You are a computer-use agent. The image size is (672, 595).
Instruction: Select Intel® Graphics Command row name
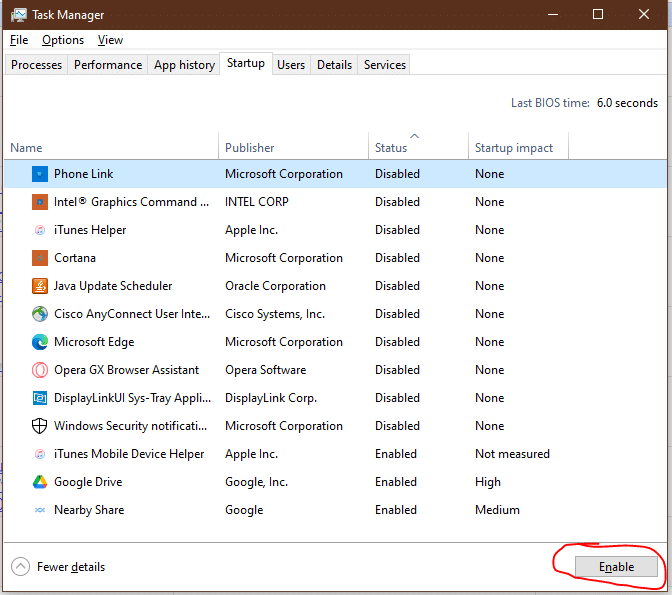coord(132,202)
